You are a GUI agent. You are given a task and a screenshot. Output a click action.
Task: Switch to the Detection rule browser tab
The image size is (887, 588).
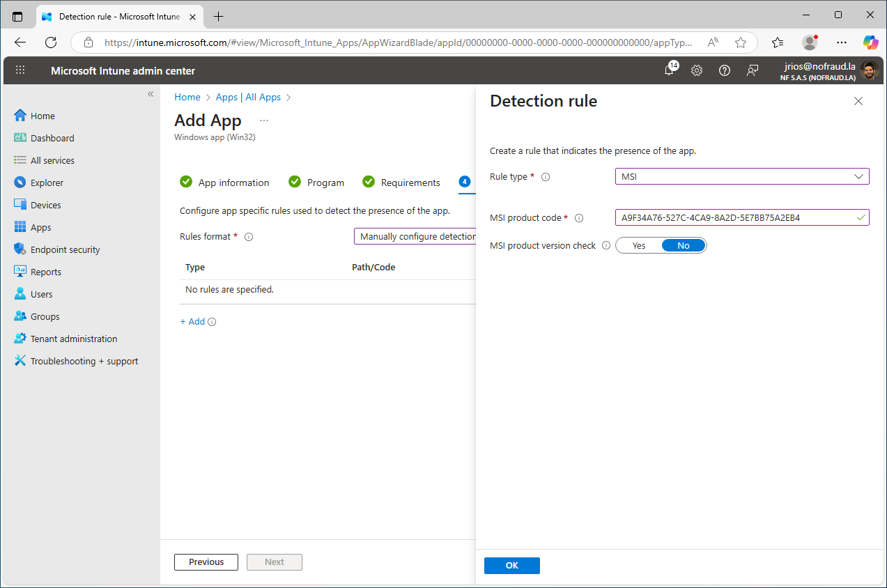pos(118,16)
